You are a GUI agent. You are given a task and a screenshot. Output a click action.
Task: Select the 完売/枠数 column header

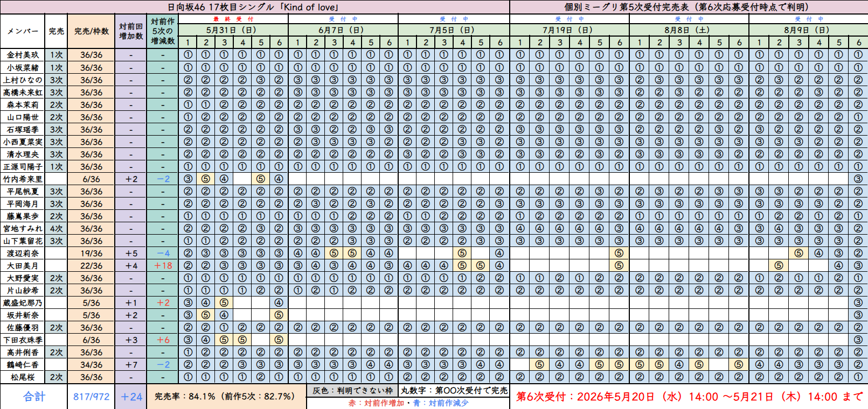coord(91,31)
